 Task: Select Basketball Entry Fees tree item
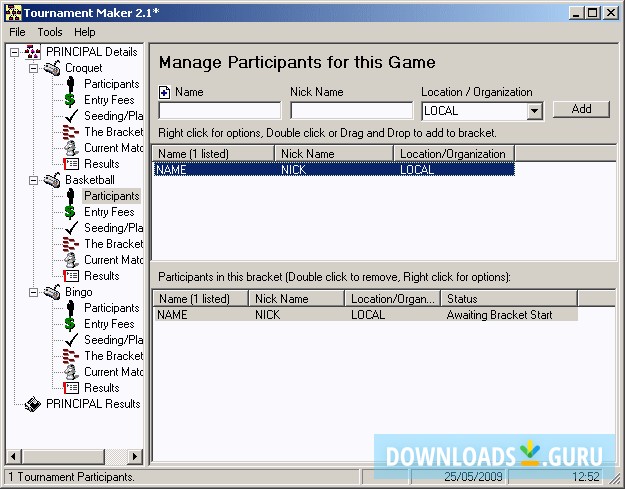tap(109, 212)
